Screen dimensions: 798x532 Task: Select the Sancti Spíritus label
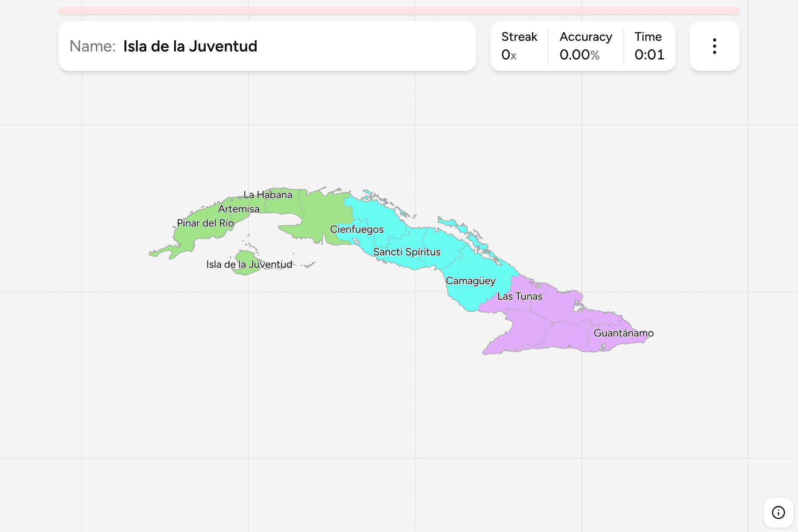407,252
